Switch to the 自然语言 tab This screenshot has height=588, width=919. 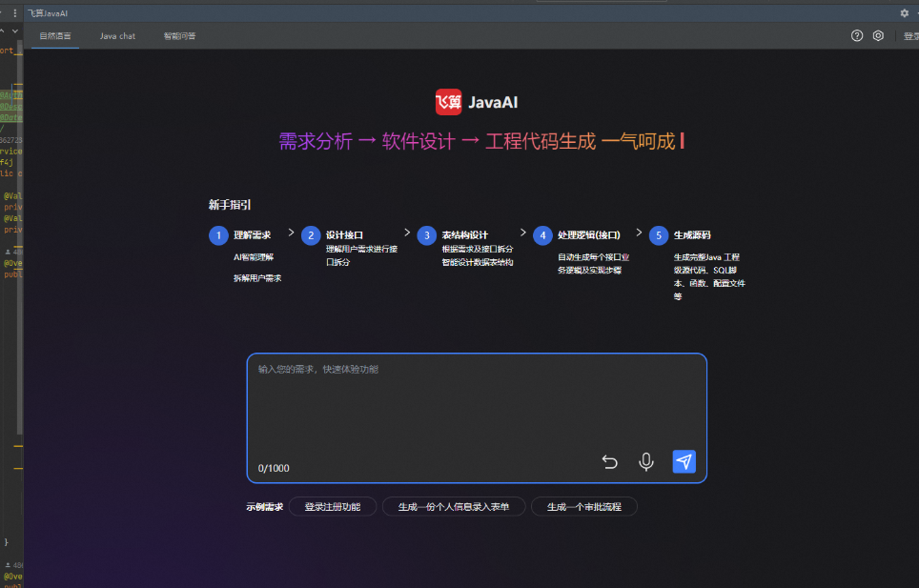pos(55,36)
